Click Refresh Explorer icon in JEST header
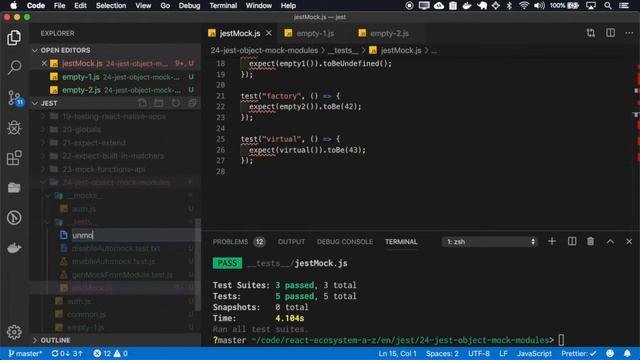This screenshot has width=640, height=360. (176, 103)
